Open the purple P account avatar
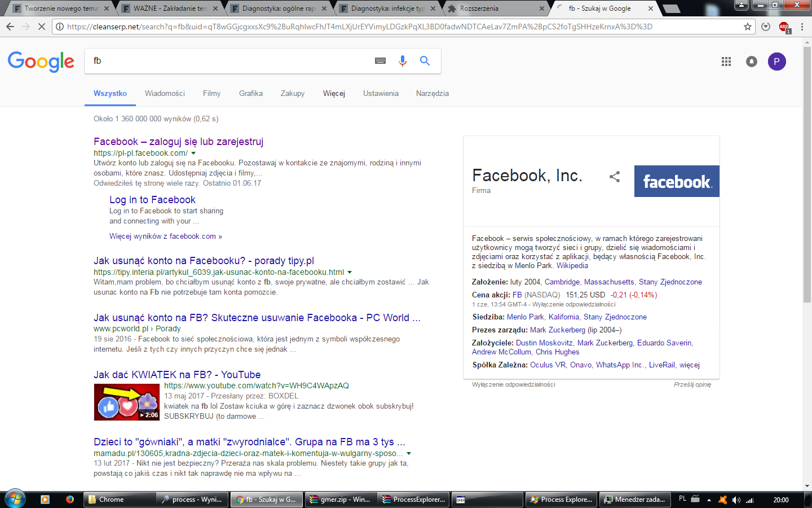This screenshot has width=812, height=508. [777, 62]
